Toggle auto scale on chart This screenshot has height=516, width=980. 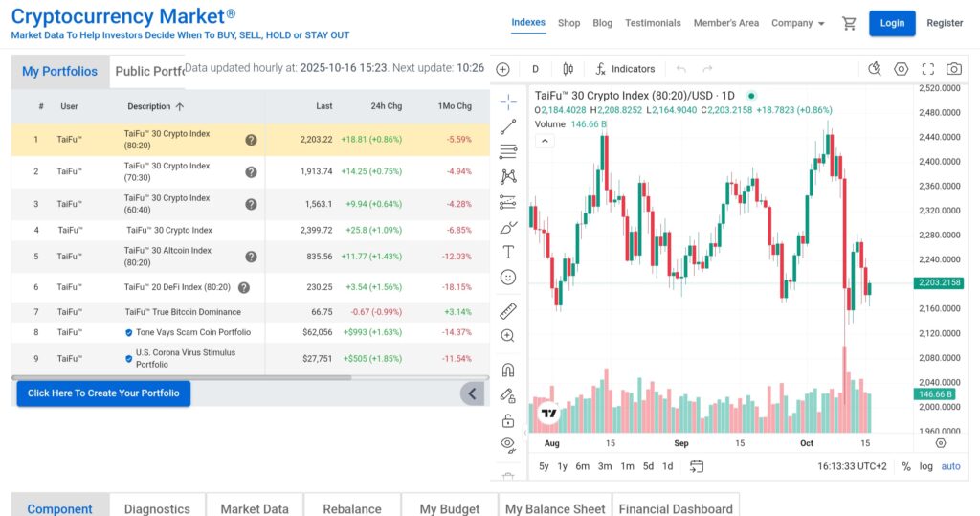coord(950,466)
